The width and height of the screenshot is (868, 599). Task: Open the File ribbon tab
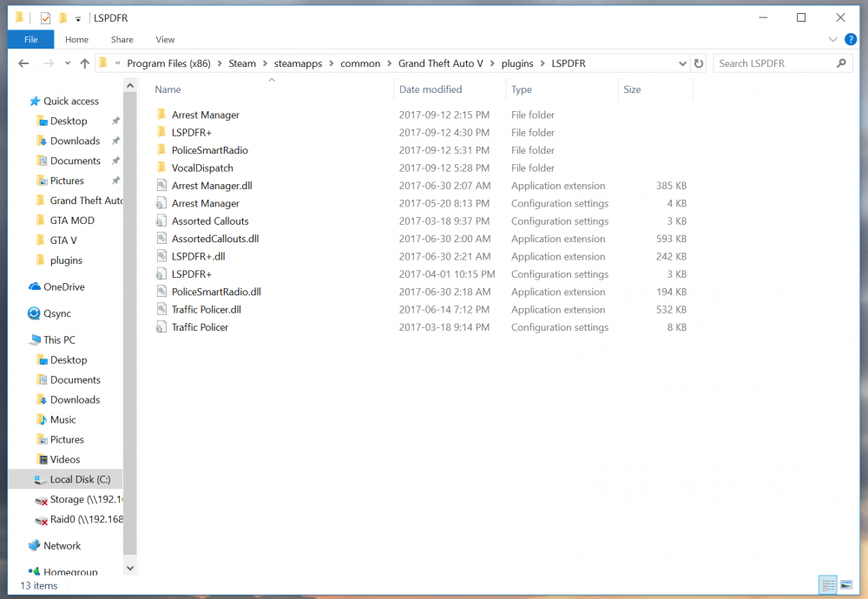click(x=31, y=39)
